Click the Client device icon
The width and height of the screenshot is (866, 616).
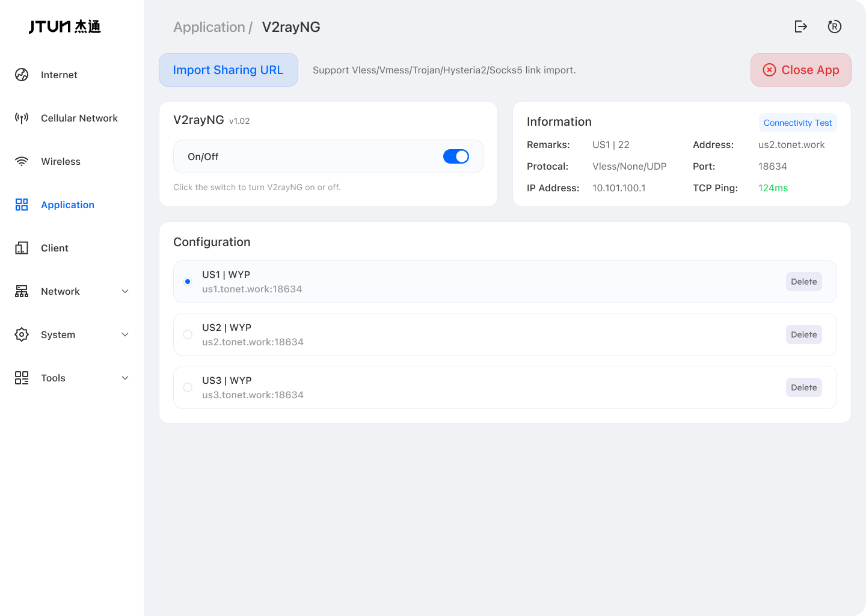click(x=22, y=248)
